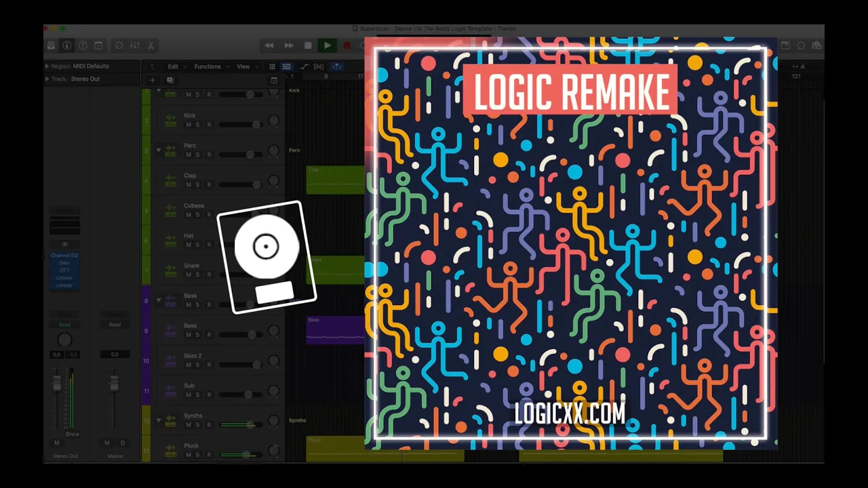868x488 pixels.
Task: Mute the Pluck track
Action: 189,455
